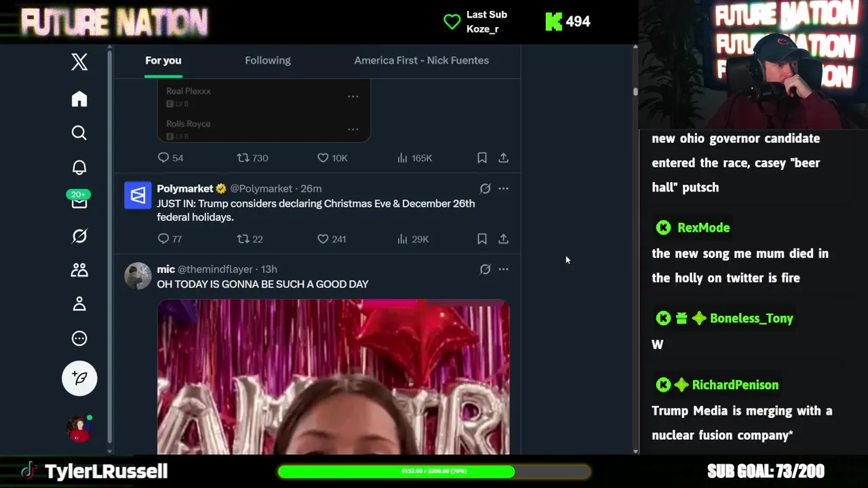Switch to the For you tab
868x488 pixels.
(163, 60)
